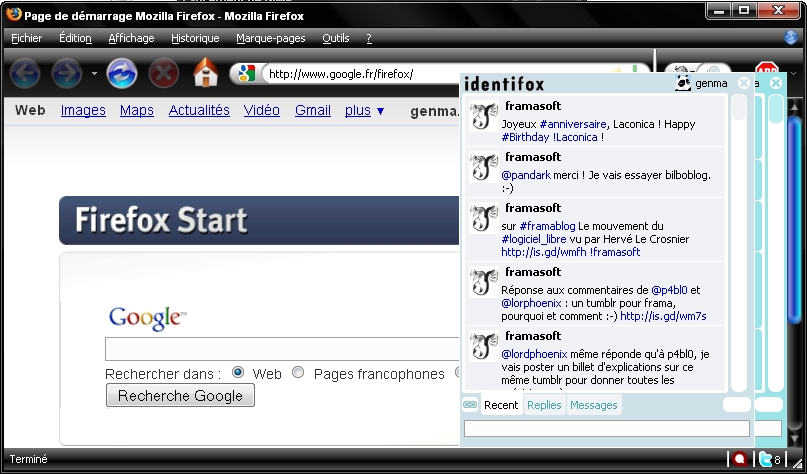Open the Outils menu
807x474 pixels.
click(x=336, y=38)
